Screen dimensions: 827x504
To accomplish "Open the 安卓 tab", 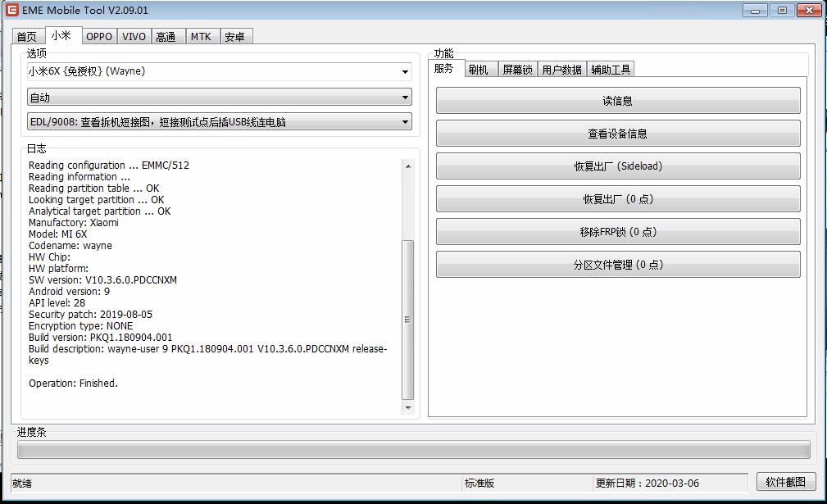I will (x=234, y=36).
